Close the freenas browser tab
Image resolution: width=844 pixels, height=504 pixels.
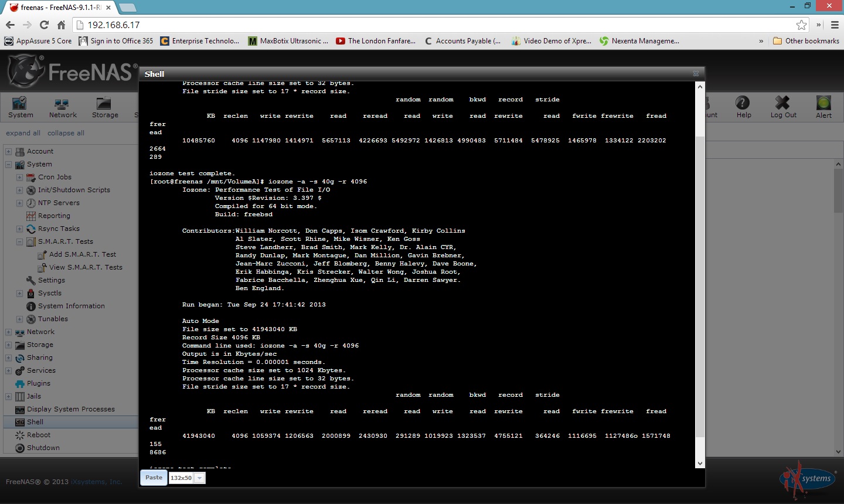click(108, 8)
